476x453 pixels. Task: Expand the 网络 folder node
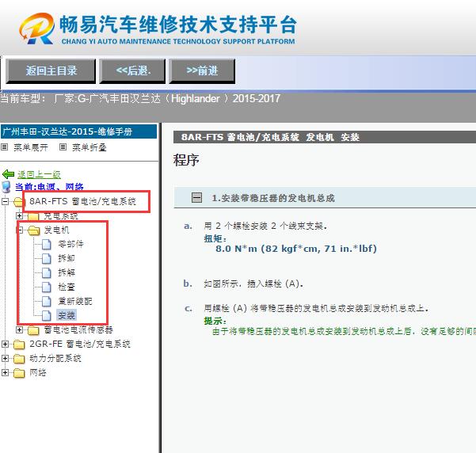5,372
